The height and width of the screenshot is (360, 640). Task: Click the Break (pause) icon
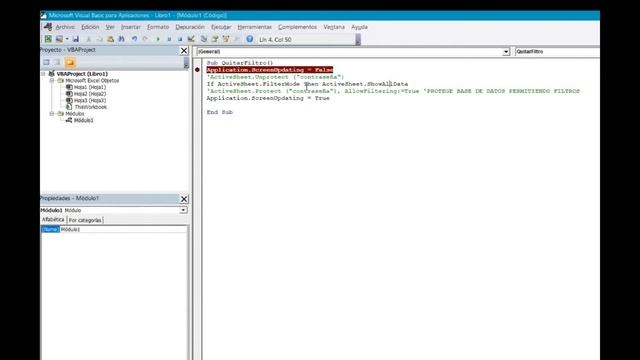tap(169, 39)
